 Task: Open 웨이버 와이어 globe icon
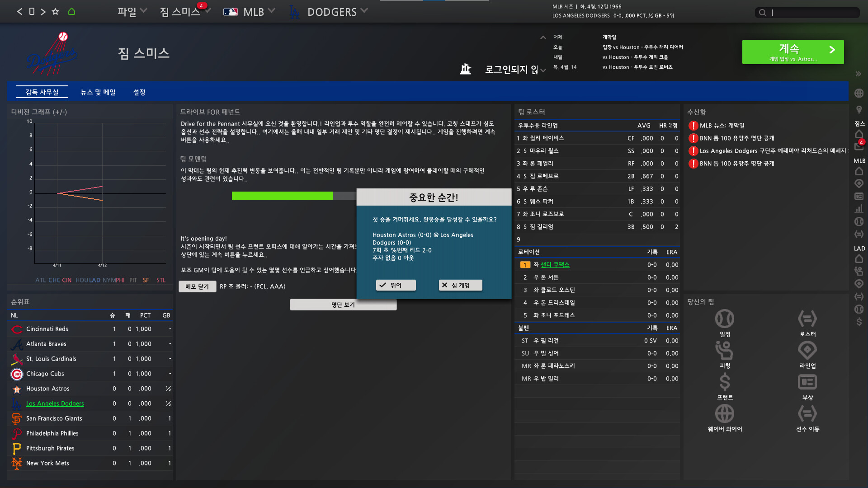[x=725, y=414]
